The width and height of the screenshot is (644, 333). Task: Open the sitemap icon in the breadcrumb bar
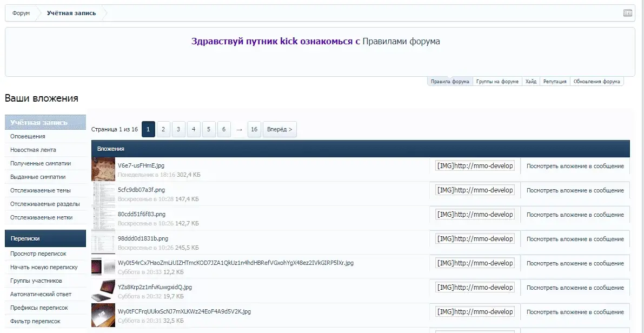coord(628,13)
